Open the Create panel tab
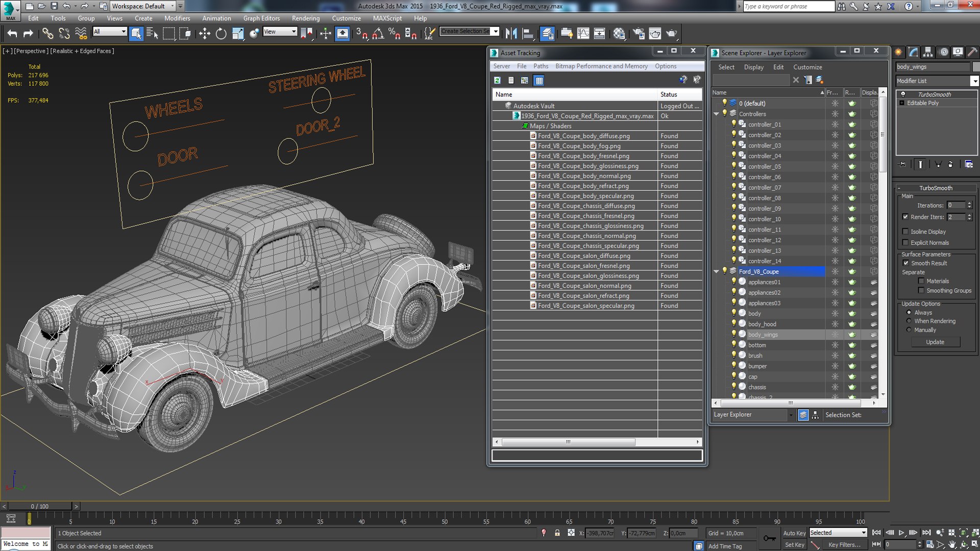980x551 pixels. pyautogui.click(x=898, y=52)
